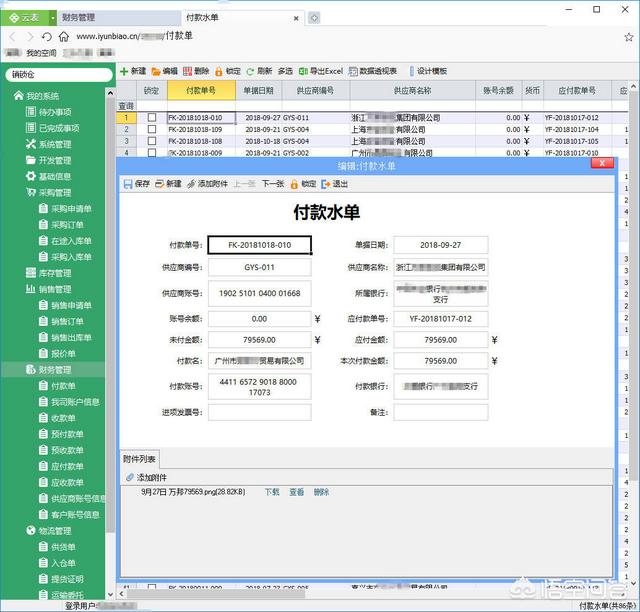This screenshot has width=640, height=612.
Task: Click 新建 icon in the edit dialog
Action: pyautogui.click(x=159, y=184)
